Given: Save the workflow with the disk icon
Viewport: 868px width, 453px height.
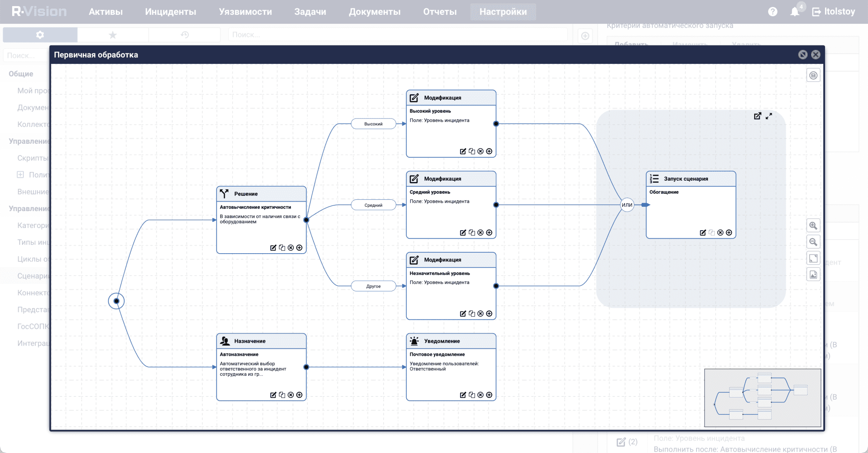Looking at the screenshot, I should pyautogui.click(x=813, y=75).
